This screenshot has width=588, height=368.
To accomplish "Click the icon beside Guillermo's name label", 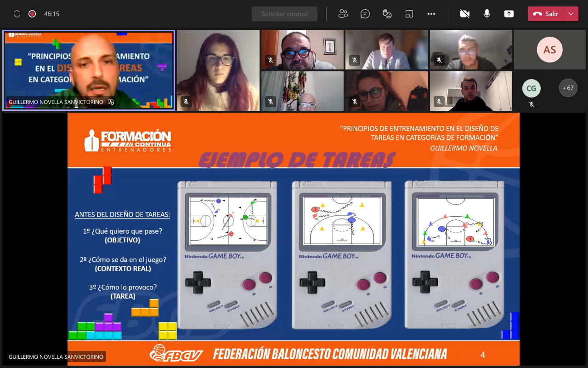I will coord(111,102).
